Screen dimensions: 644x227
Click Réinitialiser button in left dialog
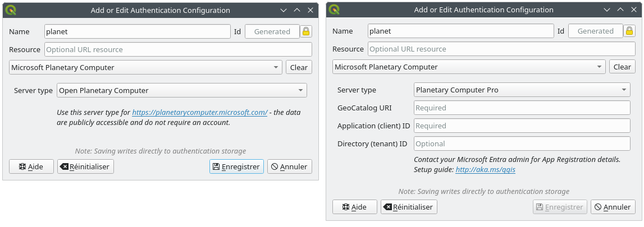86,167
